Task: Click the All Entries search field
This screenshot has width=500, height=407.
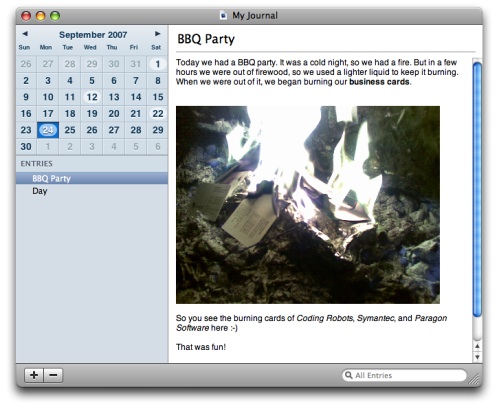Action: pos(404,375)
